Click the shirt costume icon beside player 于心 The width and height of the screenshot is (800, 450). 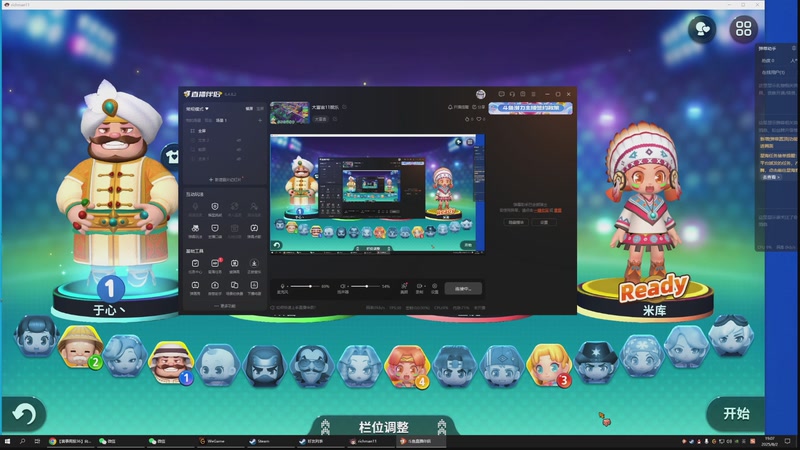[172, 156]
